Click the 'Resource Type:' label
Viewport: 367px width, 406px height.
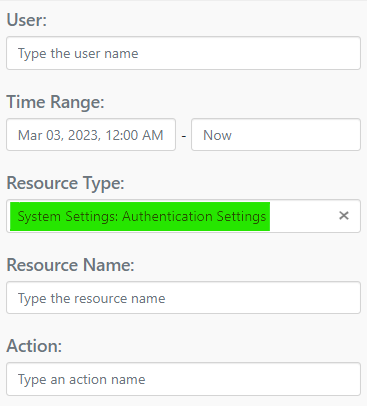(x=65, y=183)
